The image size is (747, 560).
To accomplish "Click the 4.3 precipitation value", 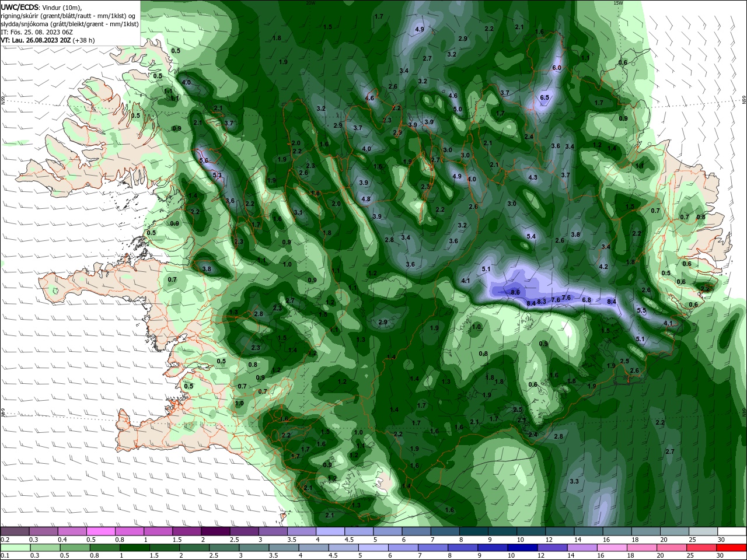I will click(x=533, y=177).
